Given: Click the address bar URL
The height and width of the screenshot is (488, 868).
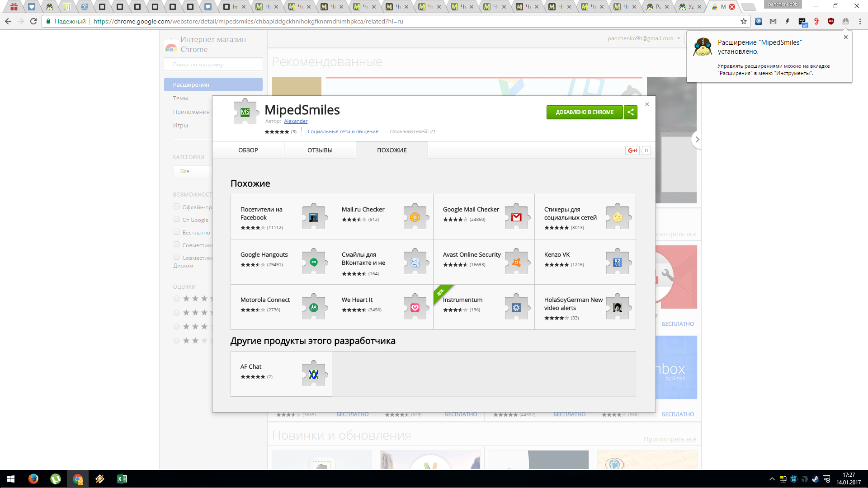Looking at the screenshot, I should (x=248, y=21).
